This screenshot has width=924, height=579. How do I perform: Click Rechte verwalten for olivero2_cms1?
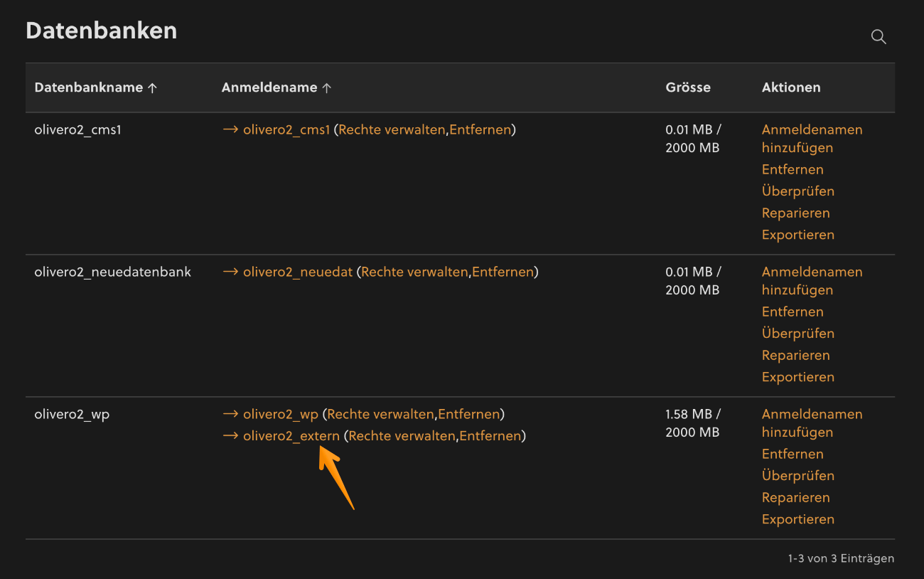(x=392, y=129)
